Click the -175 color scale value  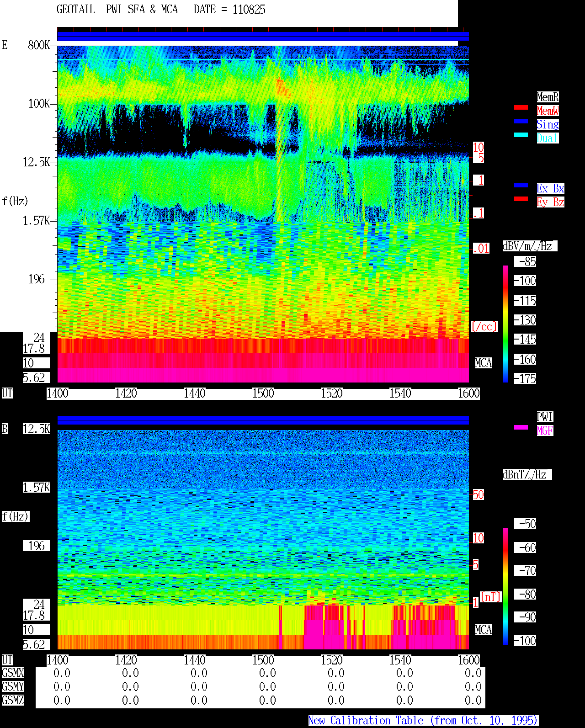[x=525, y=378]
